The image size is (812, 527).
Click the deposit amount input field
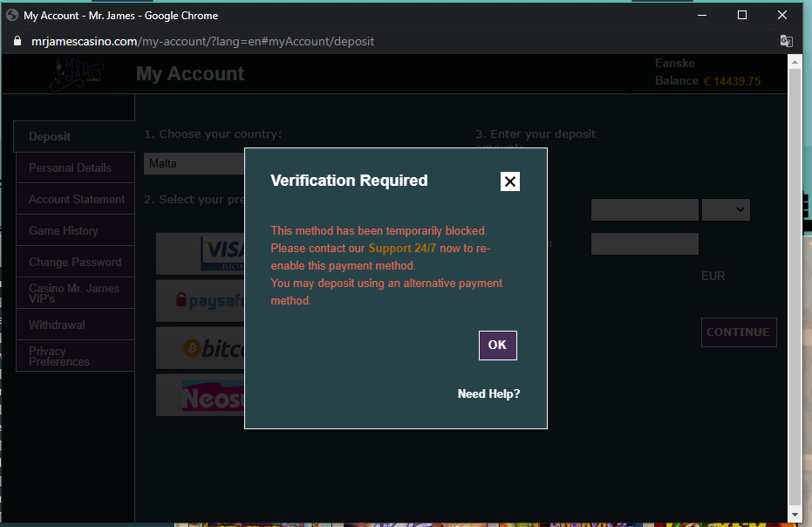point(645,209)
